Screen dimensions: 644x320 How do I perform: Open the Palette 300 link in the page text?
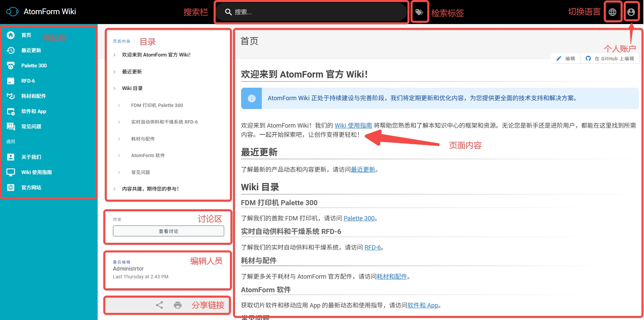tap(359, 218)
